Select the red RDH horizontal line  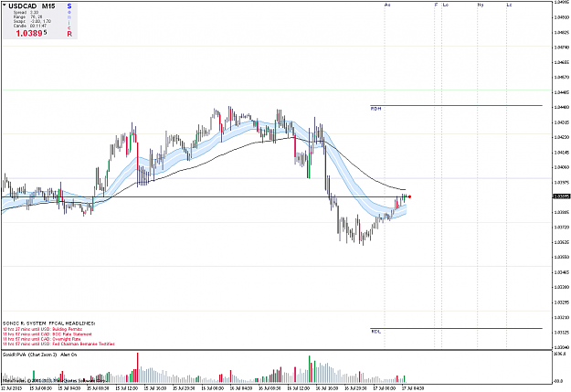pyautogui.click(x=456, y=106)
